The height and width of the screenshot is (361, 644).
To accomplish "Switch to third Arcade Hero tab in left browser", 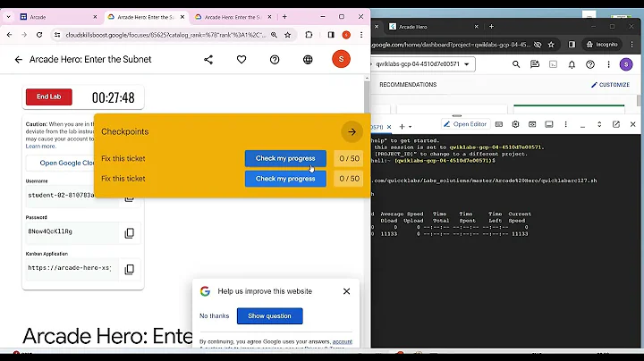I will 233,17.
